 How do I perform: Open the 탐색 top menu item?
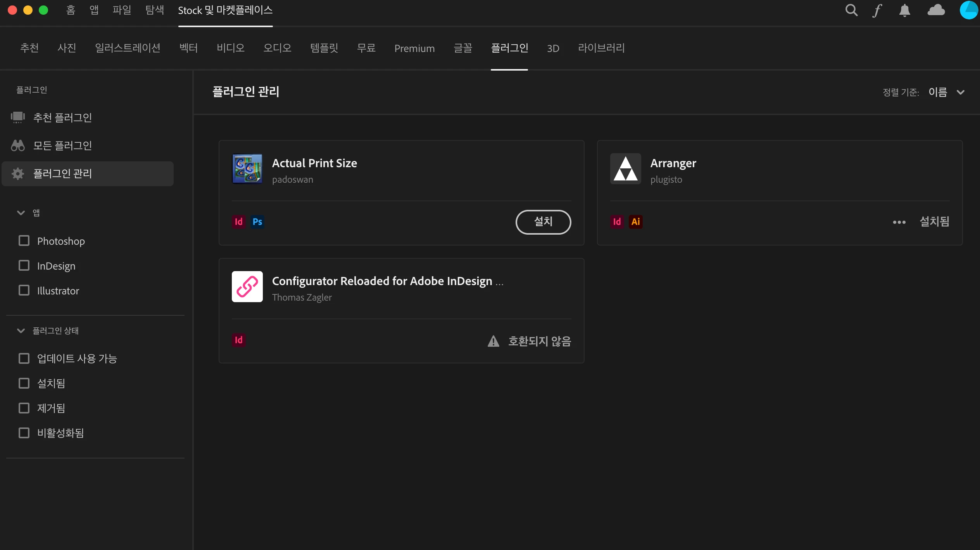coord(155,10)
